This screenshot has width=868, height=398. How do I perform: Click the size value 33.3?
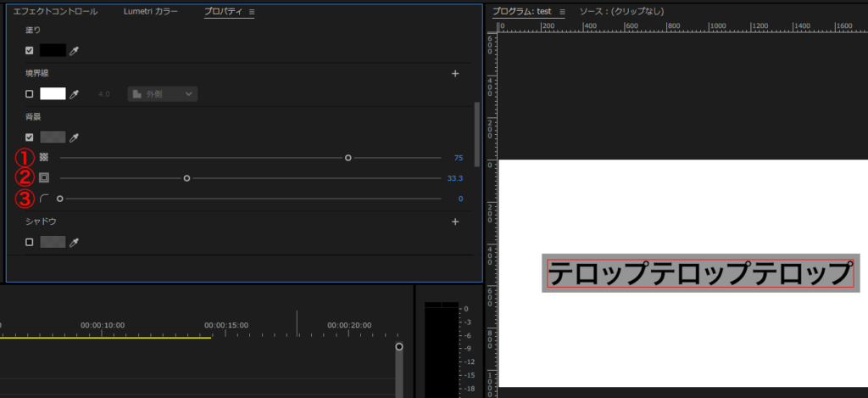click(455, 178)
